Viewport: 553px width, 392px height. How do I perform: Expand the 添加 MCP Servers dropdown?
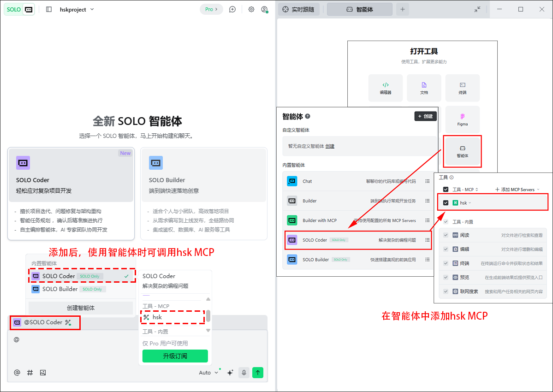(517, 190)
